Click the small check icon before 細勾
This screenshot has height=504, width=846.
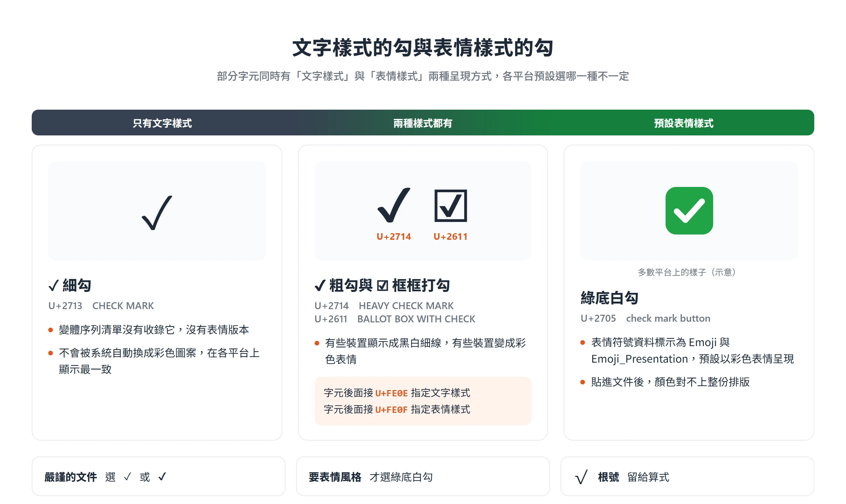54,285
